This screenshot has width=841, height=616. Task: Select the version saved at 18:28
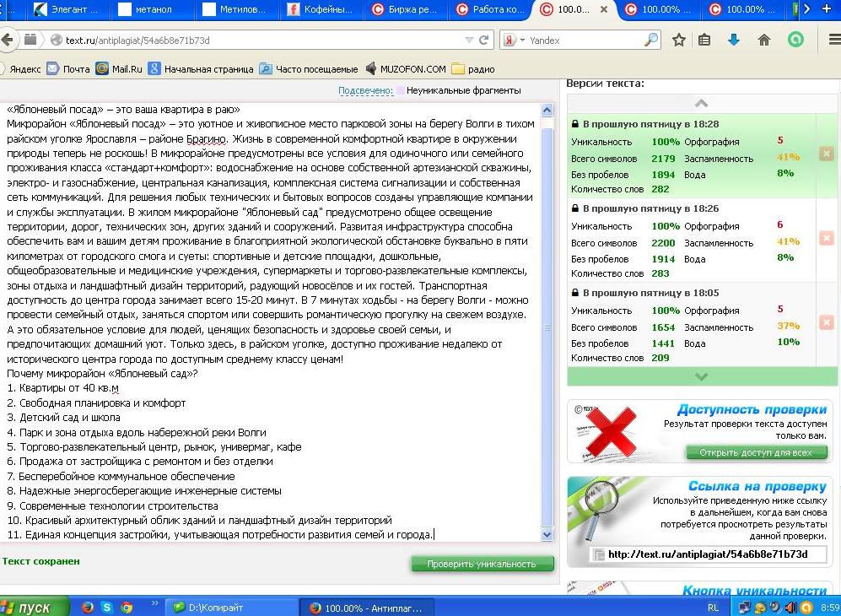pyautogui.click(x=692, y=155)
